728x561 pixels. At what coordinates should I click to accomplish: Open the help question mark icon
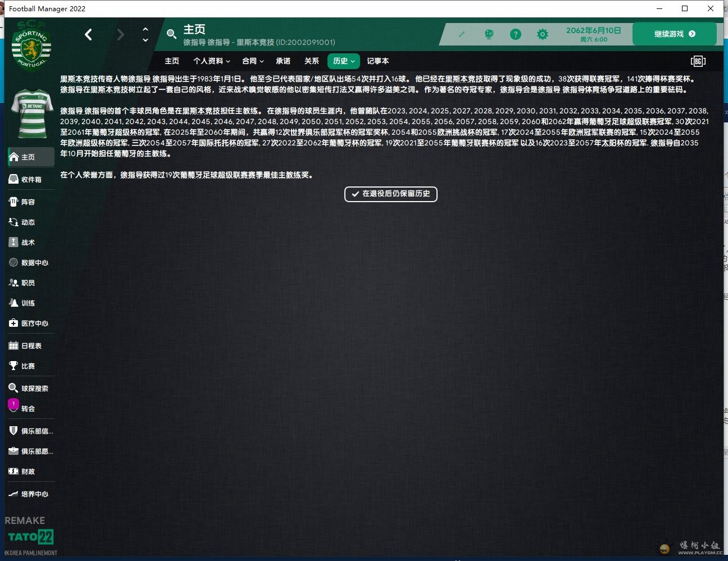[515, 34]
